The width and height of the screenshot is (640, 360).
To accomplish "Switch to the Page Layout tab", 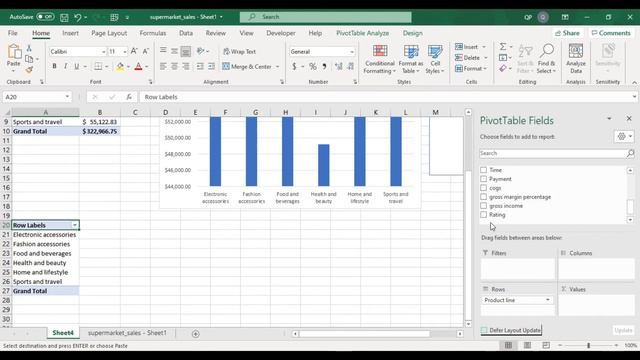I will [109, 33].
